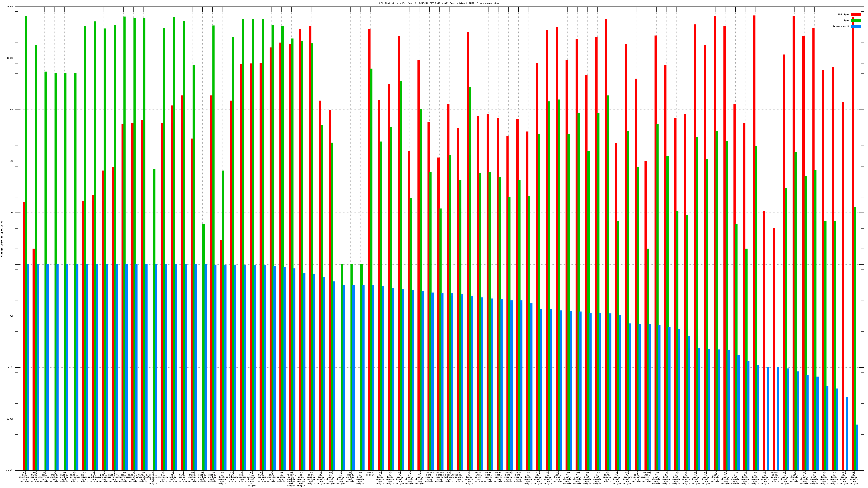Click the RBL Statistics chart title
This screenshot has height=488, width=868.
tap(439, 3)
